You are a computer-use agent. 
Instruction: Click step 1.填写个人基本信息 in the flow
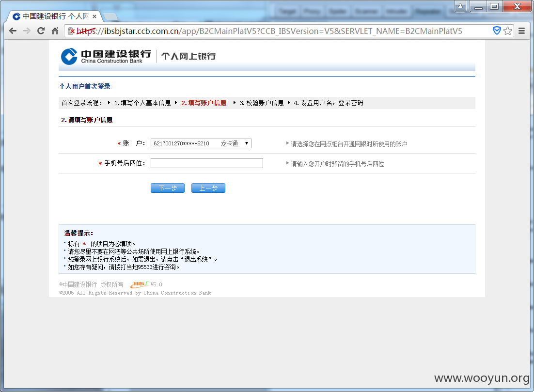pyautogui.click(x=142, y=103)
